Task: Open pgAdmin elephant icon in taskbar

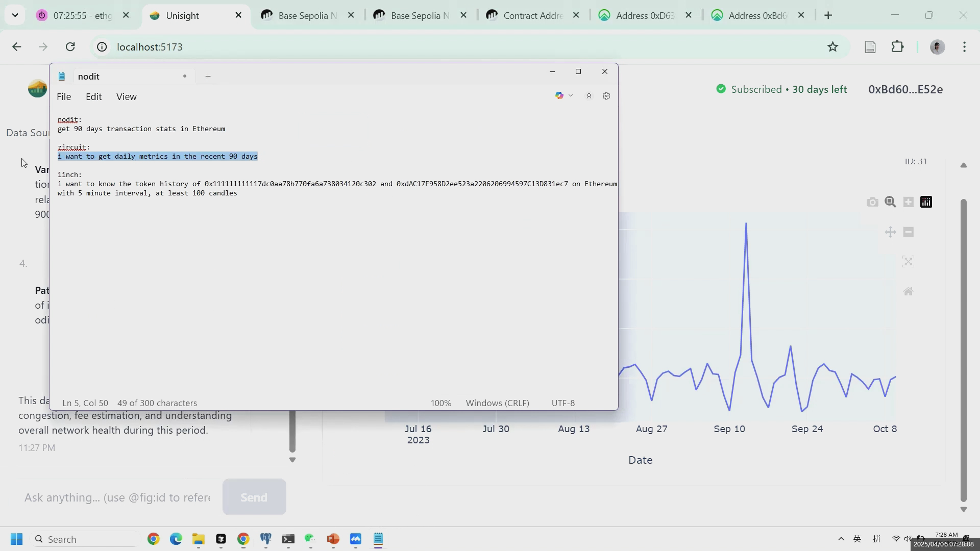Action: pos(265,539)
